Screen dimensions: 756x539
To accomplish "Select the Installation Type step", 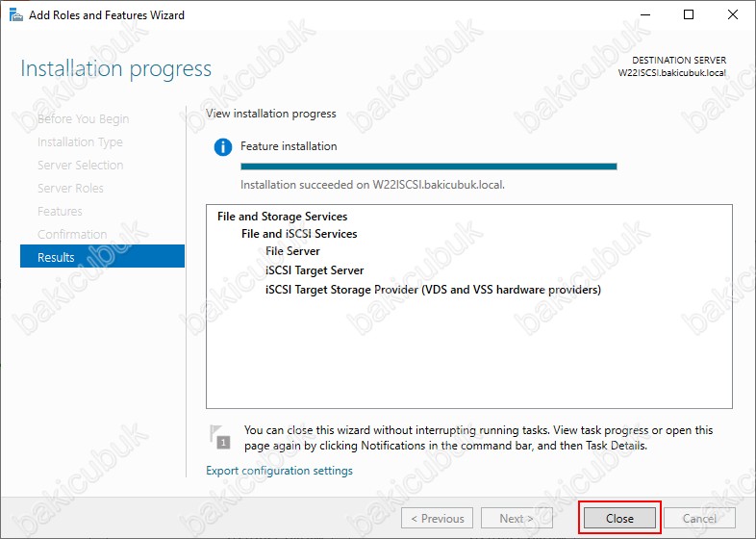I will point(80,141).
